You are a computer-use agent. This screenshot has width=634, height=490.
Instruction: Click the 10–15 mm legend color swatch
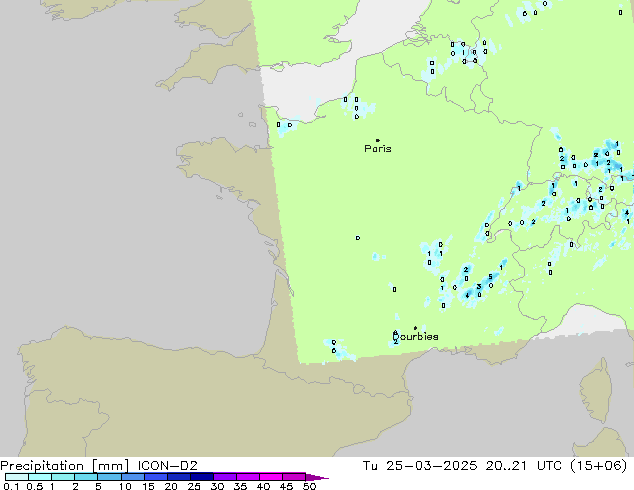coord(133,477)
